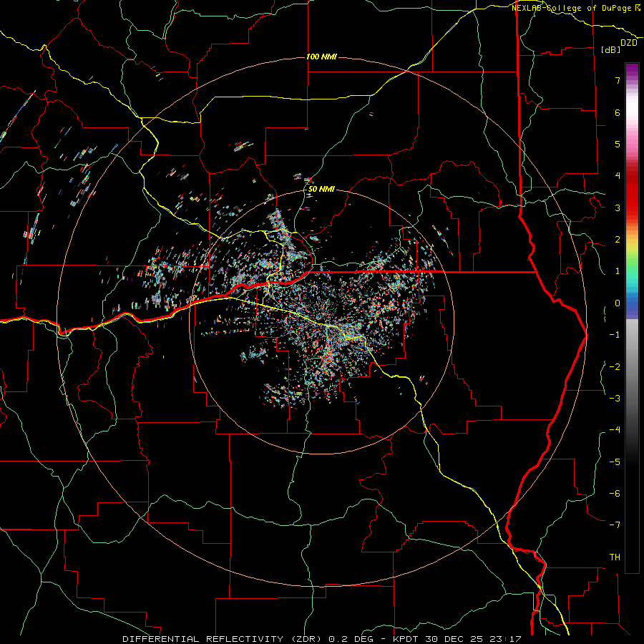Screen dimensions: 644x644
Task: Select the "-7" value on the color scale
Action: pos(615,525)
